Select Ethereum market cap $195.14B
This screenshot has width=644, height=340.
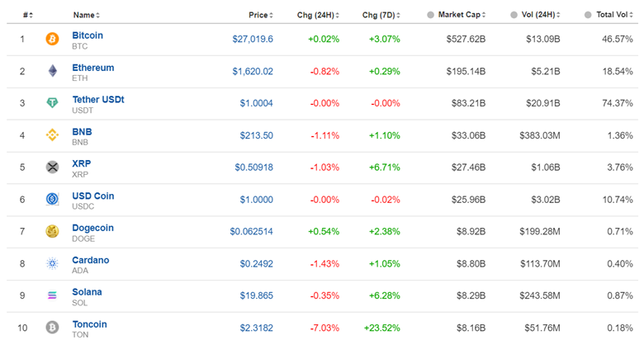point(466,72)
